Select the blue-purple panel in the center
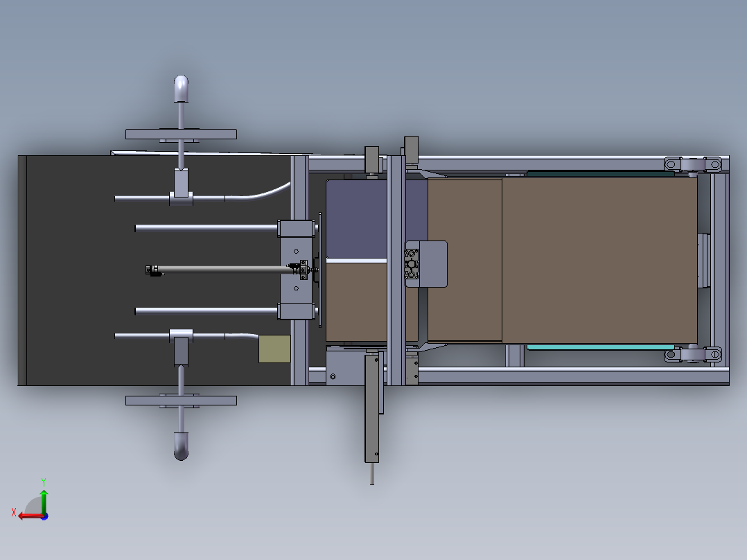The image size is (747, 560). tap(356, 219)
